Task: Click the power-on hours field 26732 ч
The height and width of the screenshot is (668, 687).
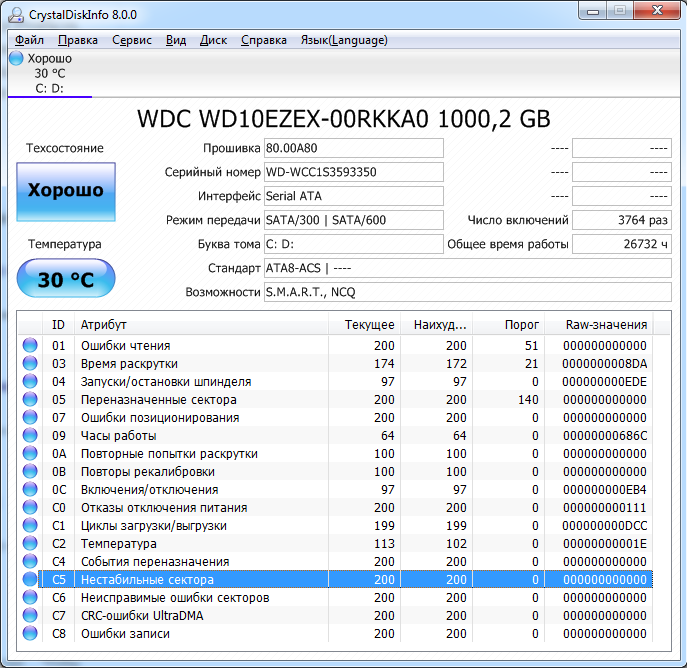Action: point(622,244)
